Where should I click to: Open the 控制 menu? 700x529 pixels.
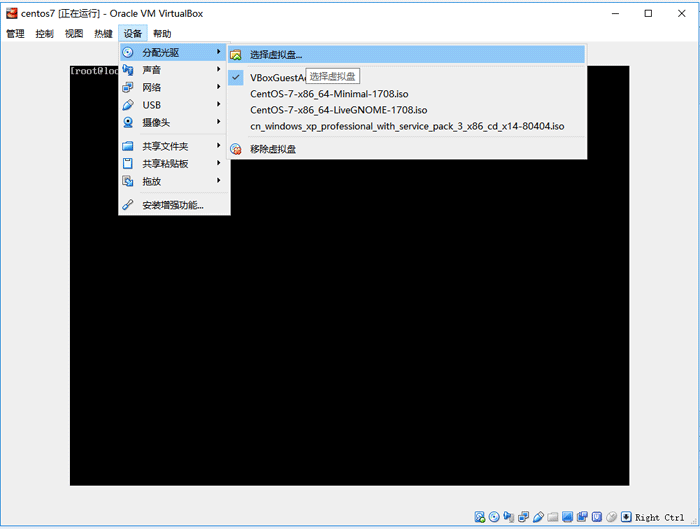point(45,33)
